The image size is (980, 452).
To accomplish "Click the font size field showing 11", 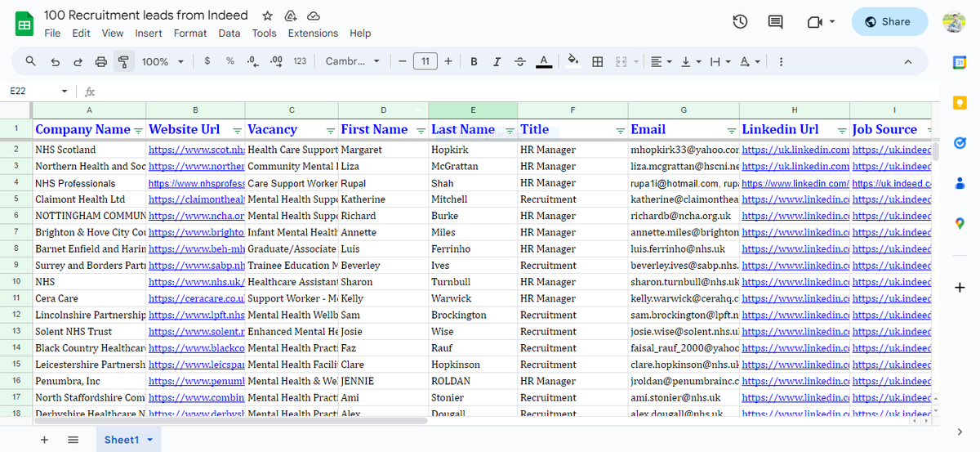I will click(425, 61).
